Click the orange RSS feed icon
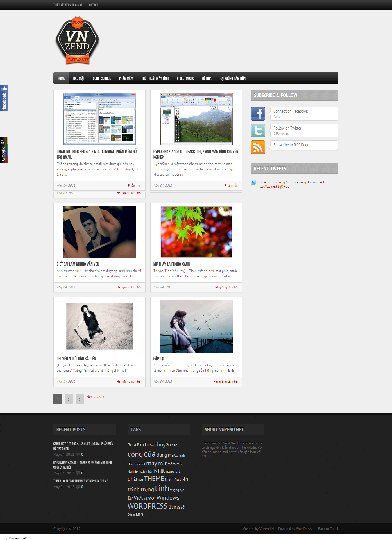 [x=258, y=147]
